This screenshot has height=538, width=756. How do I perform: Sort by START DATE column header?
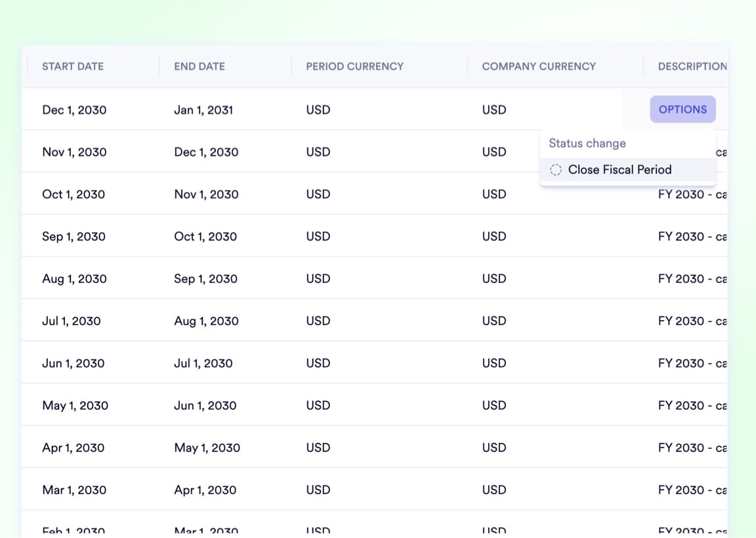point(73,66)
